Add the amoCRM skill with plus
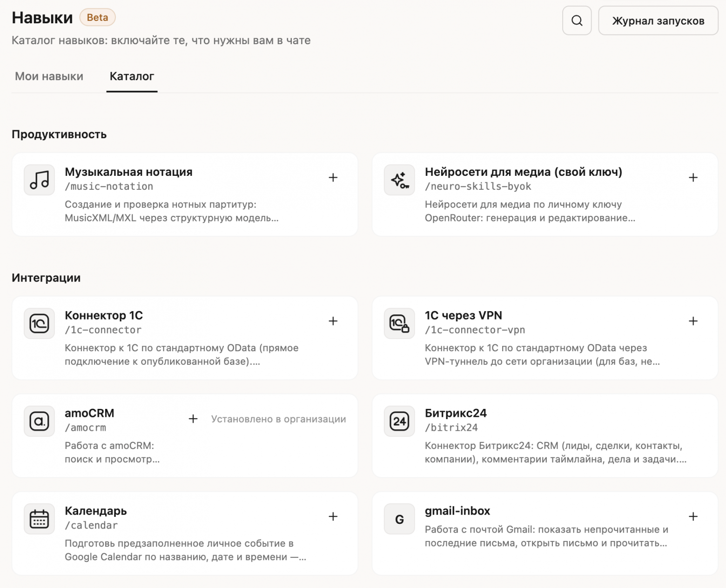 (193, 419)
